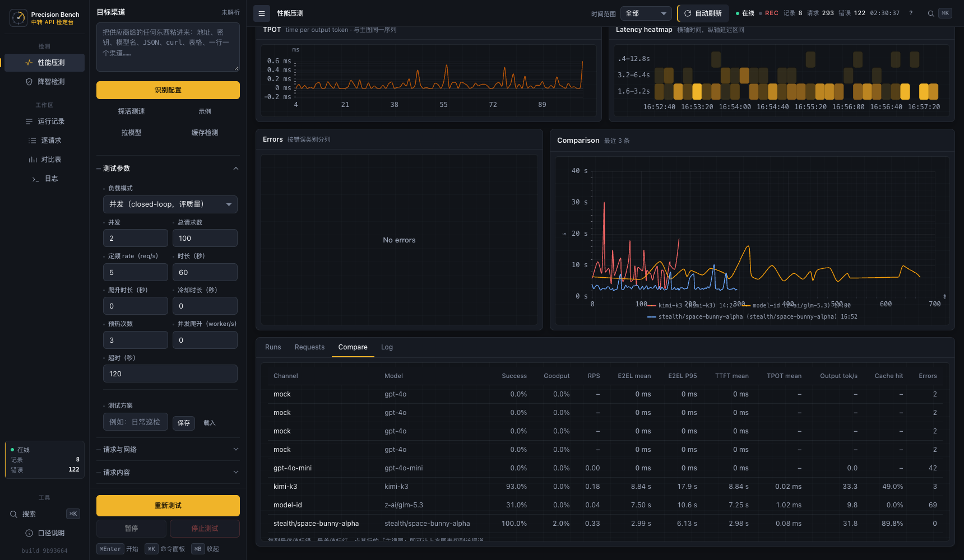Click the 定频 rate input showing 5
Screen dimensions: 964x560
pyautogui.click(x=136, y=272)
